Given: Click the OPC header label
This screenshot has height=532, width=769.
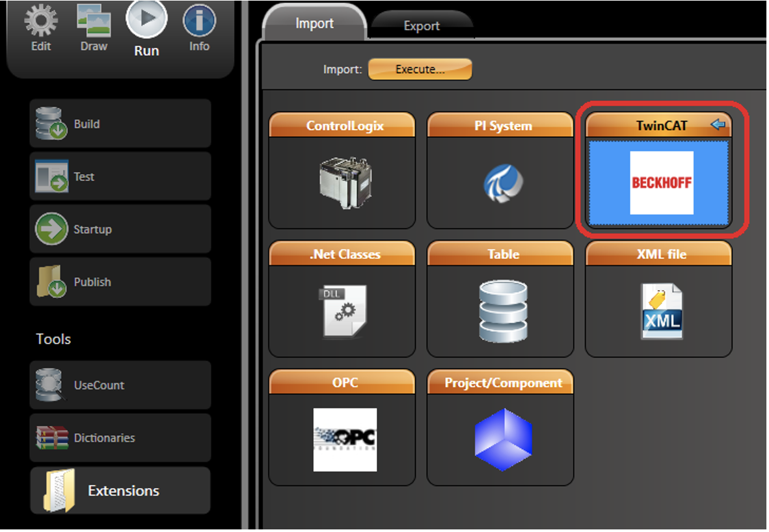Looking at the screenshot, I should (x=345, y=382).
